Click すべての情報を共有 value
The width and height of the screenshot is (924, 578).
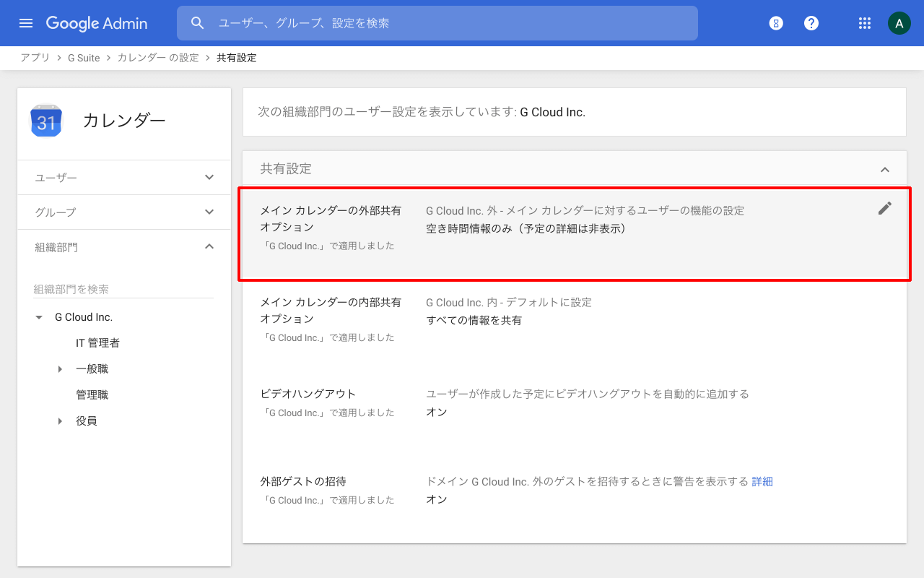[474, 320]
